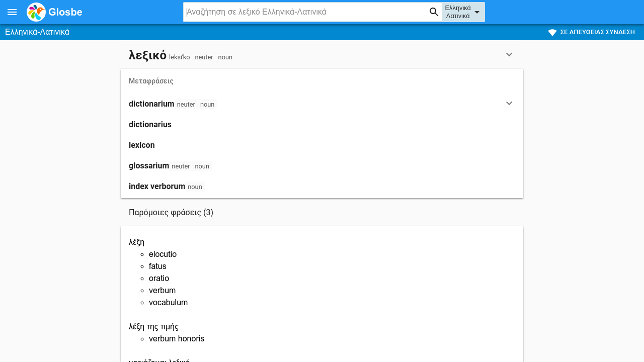644x362 pixels.
Task: Click the search magnifier icon
Action: tap(434, 12)
